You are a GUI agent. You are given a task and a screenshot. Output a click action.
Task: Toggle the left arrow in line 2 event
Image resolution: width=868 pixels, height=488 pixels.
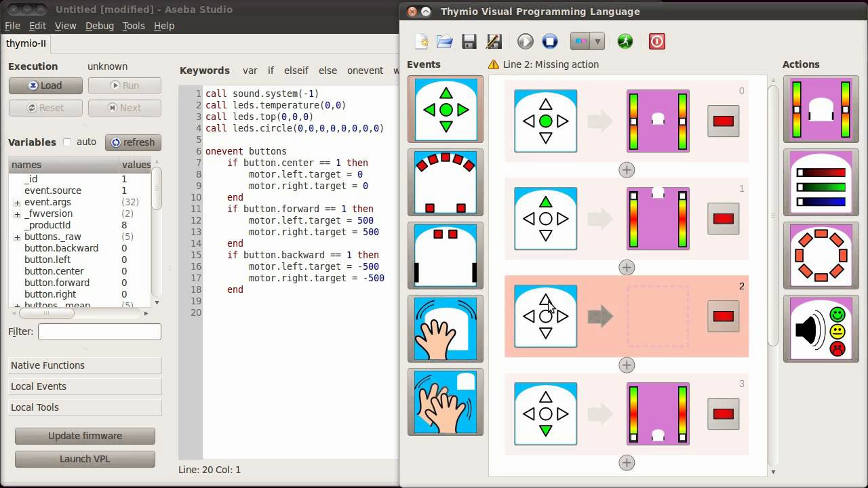tap(529, 317)
